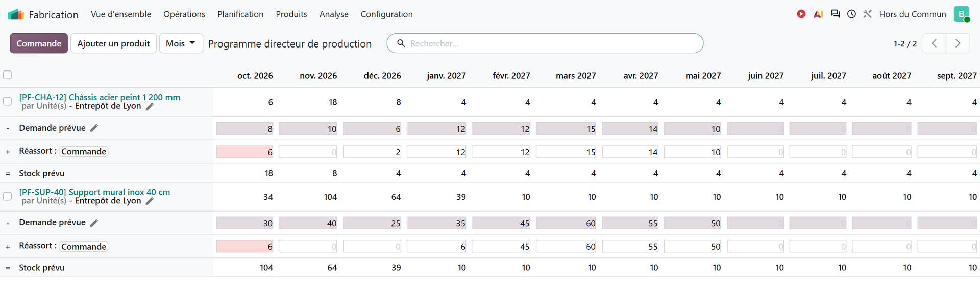Edit PF-SUP-40 Demande prévue oct. 2026 value 30
980x282 pixels.
(x=245, y=223)
